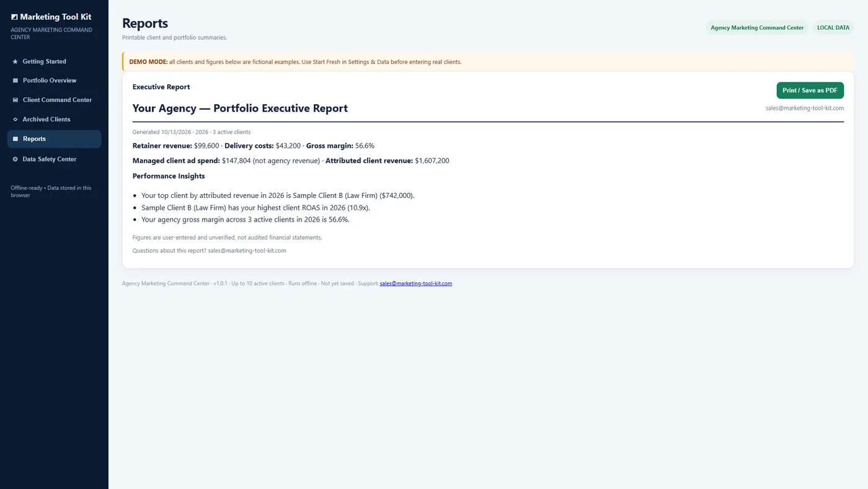The image size is (868, 489).
Task: Click the agency gross margin bullet
Action: pos(246,220)
